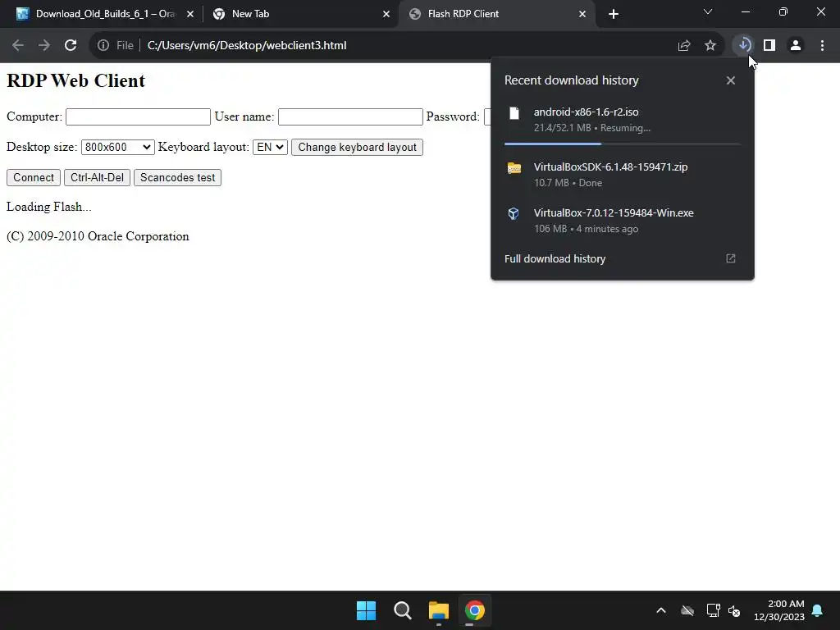Viewport: 840px width, 630px height.
Task: Click the address bar URL text
Action: coord(247,46)
